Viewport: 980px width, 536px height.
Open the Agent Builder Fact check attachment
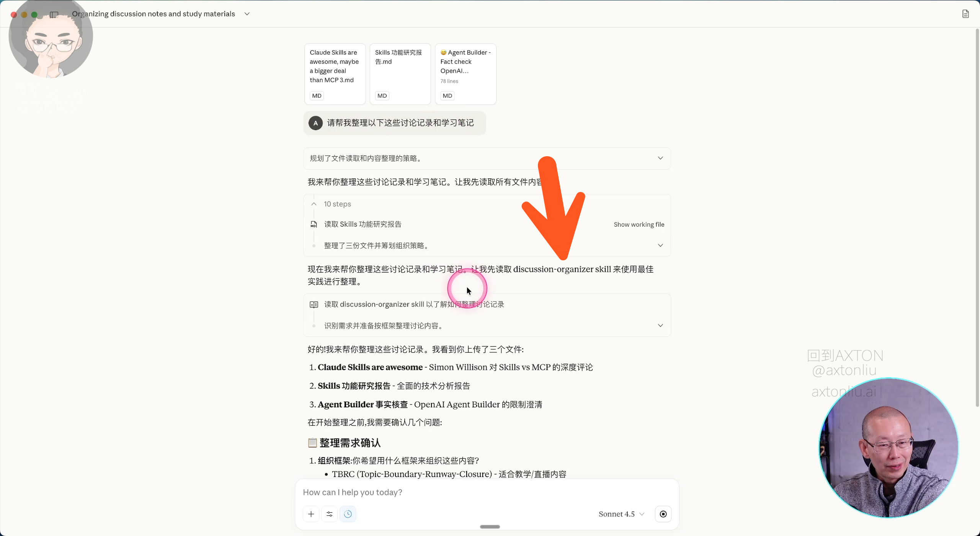point(465,74)
